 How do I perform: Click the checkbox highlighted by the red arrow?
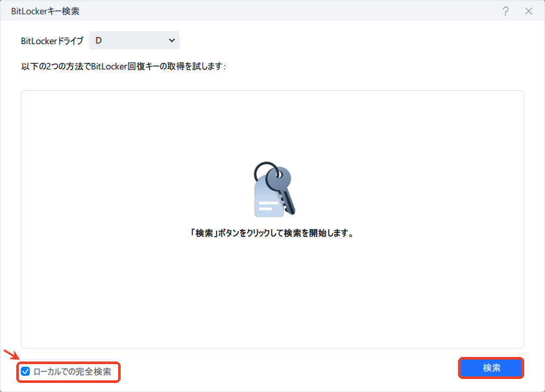[25, 372]
